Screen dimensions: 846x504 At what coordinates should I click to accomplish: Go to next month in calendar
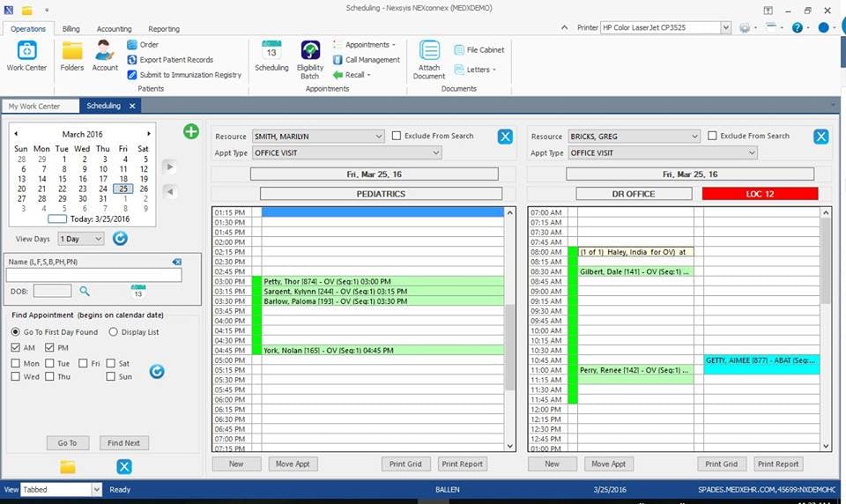tap(149, 134)
